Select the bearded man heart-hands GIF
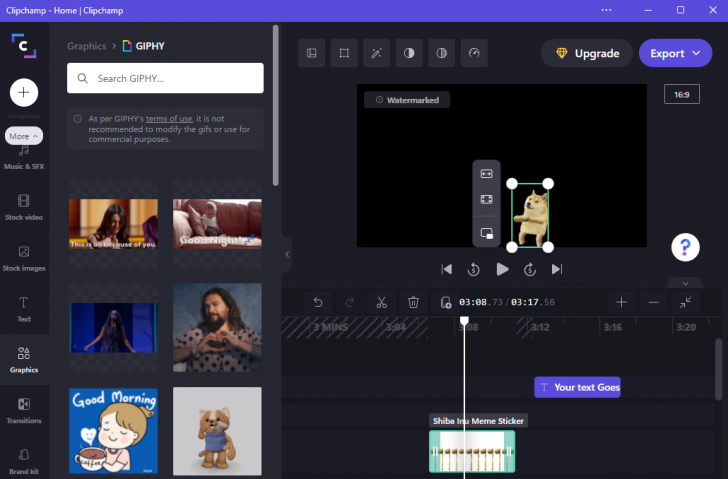 coord(217,328)
